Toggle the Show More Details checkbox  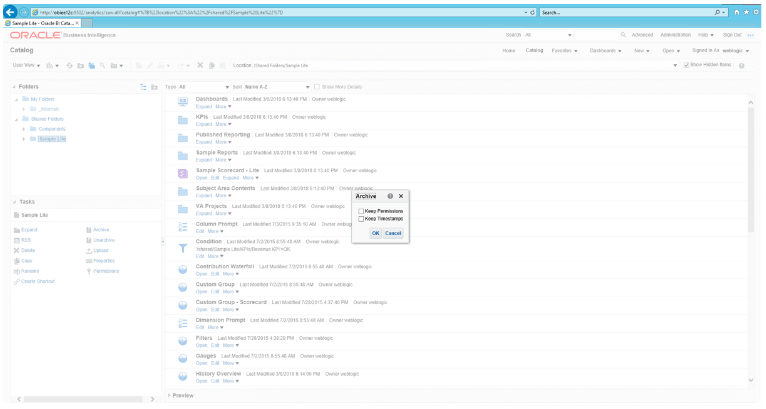coord(317,87)
